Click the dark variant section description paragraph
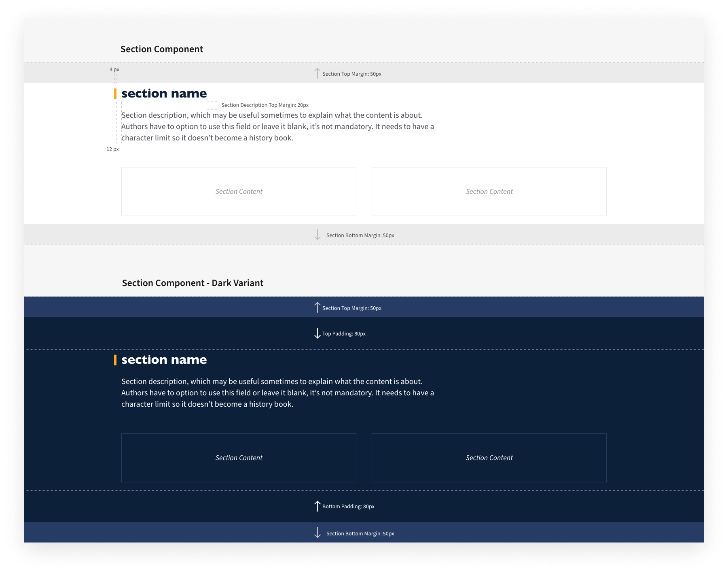Viewport: 728px width, 573px height. (277, 393)
